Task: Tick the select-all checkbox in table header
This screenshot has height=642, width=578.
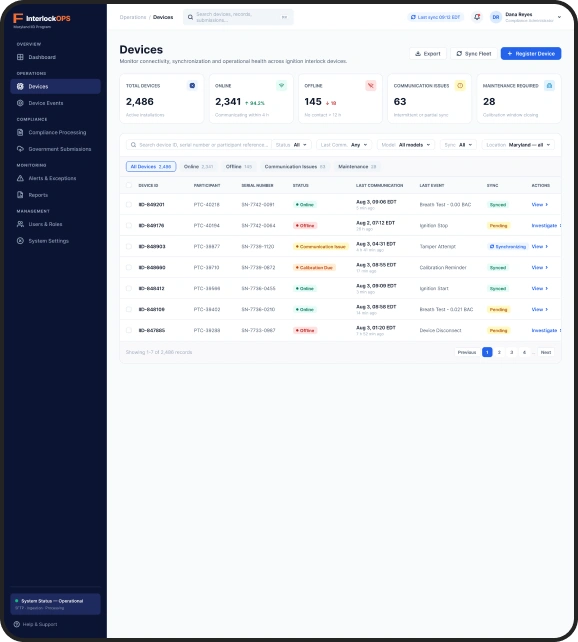Action: point(129,185)
